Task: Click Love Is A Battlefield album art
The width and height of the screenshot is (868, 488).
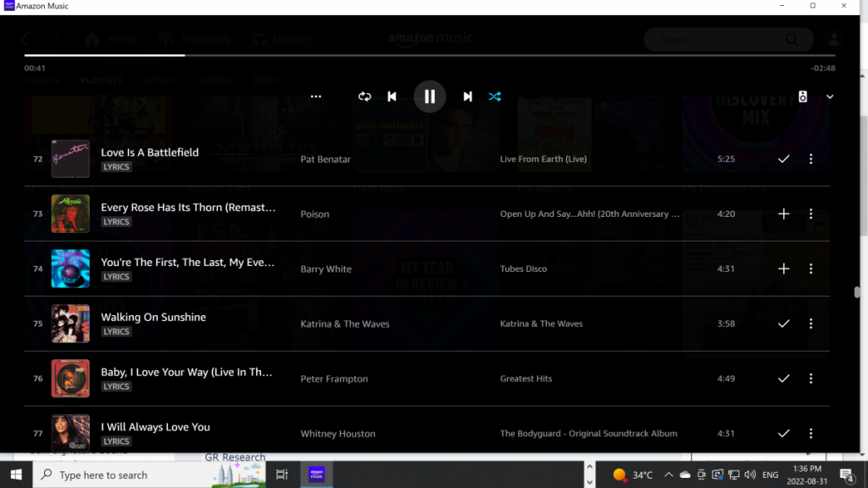Action: click(x=70, y=158)
